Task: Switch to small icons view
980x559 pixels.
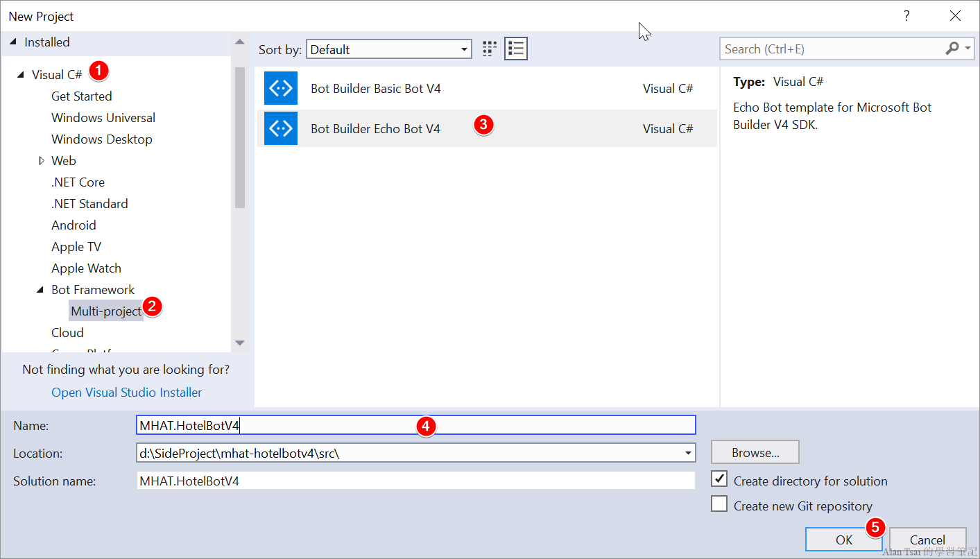Action: [490, 49]
